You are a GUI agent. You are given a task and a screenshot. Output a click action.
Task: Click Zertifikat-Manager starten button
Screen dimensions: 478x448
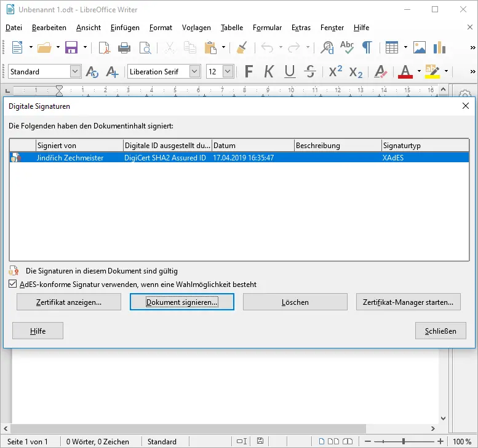[x=408, y=302]
